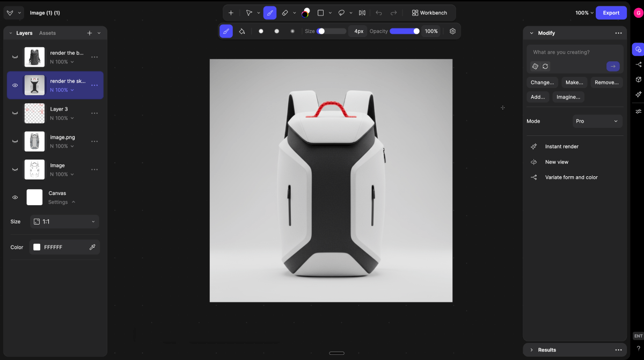Image resolution: width=644 pixels, height=360 pixels.
Task: Click the undo arrow icon
Action: [x=379, y=13]
